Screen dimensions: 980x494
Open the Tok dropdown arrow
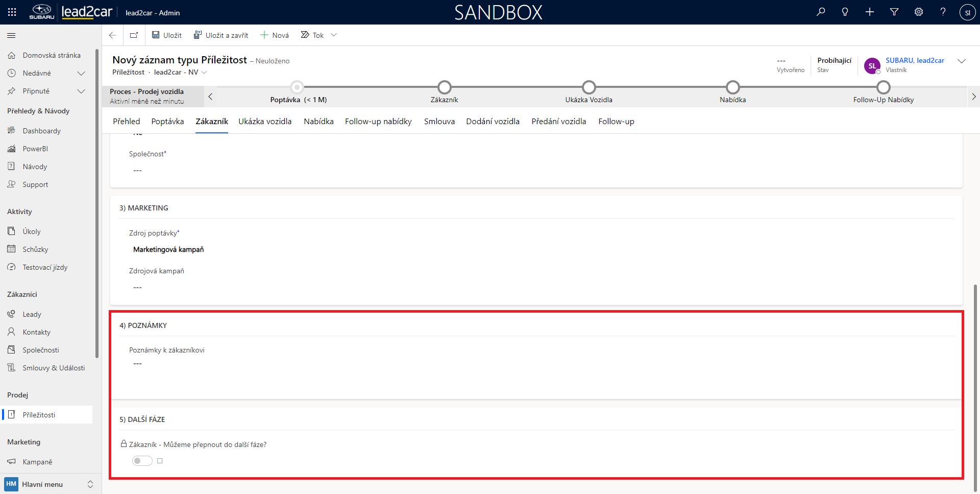tap(334, 35)
